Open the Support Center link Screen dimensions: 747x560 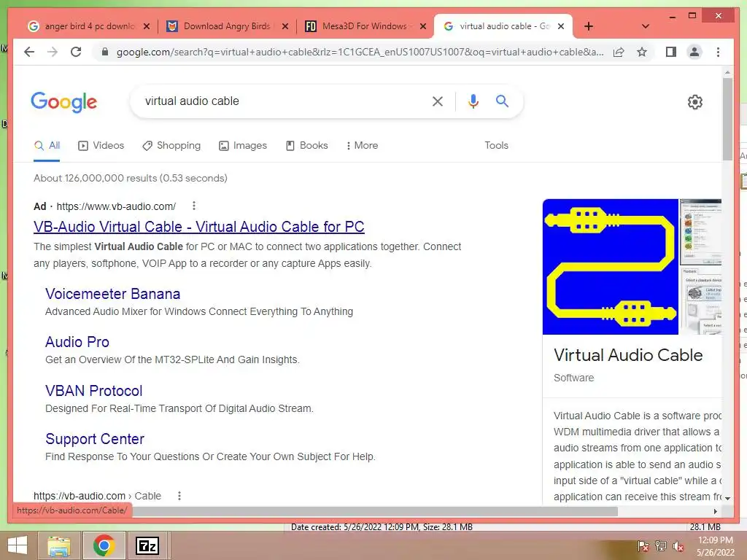(95, 439)
